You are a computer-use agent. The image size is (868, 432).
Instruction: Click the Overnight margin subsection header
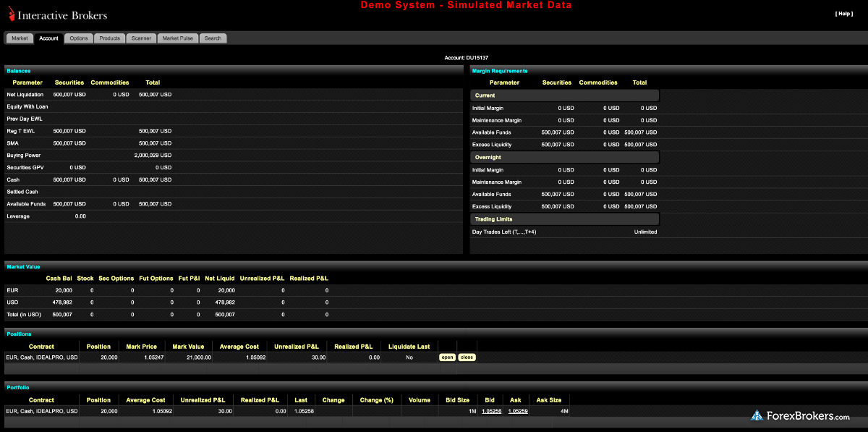pos(564,157)
